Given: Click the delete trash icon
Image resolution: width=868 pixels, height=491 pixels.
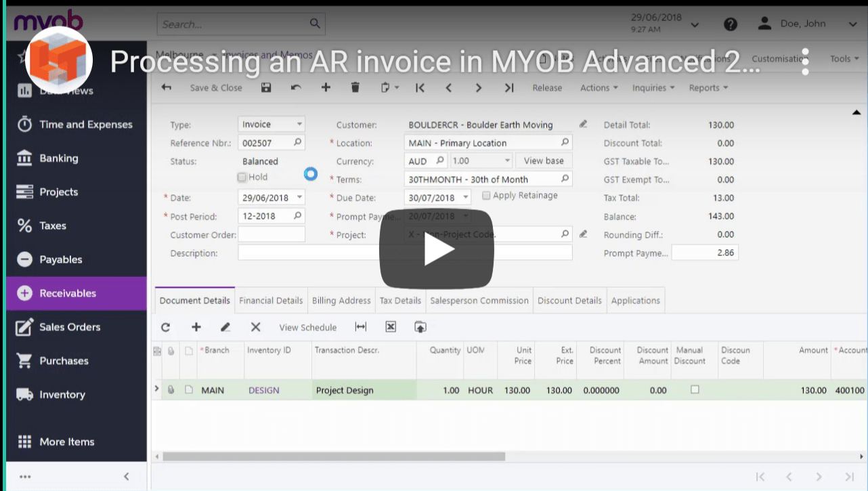Looking at the screenshot, I should tap(355, 87).
